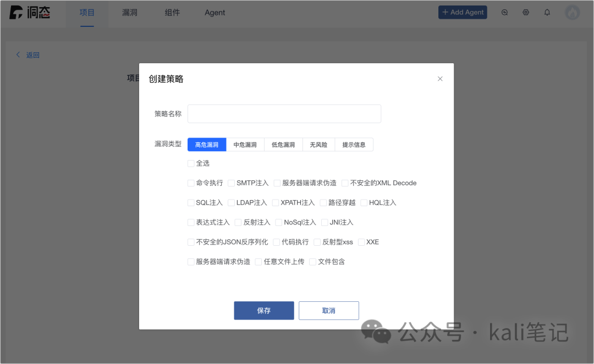
Task: Check the 全选 checkbox
Action: coord(191,163)
